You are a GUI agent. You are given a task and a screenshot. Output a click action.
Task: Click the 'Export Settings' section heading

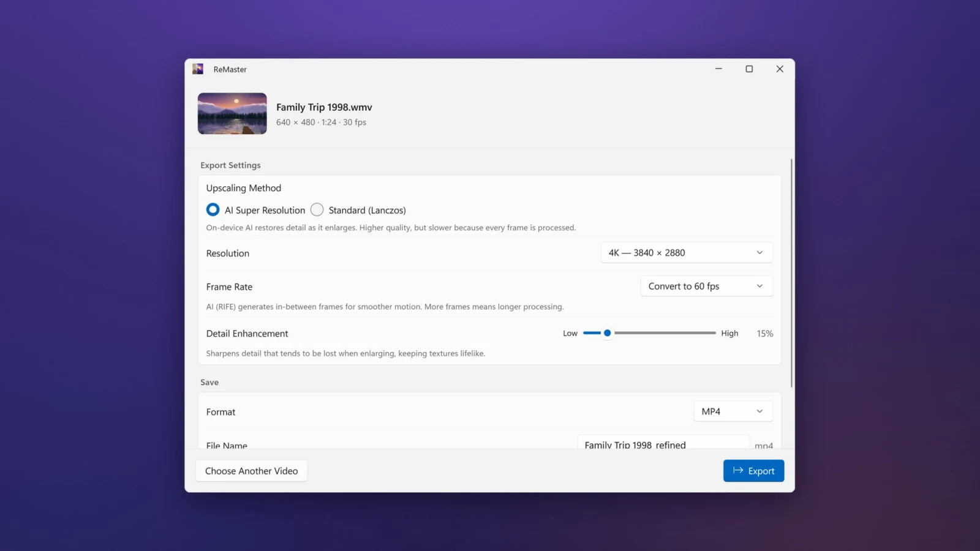pyautogui.click(x=230, y=165)
